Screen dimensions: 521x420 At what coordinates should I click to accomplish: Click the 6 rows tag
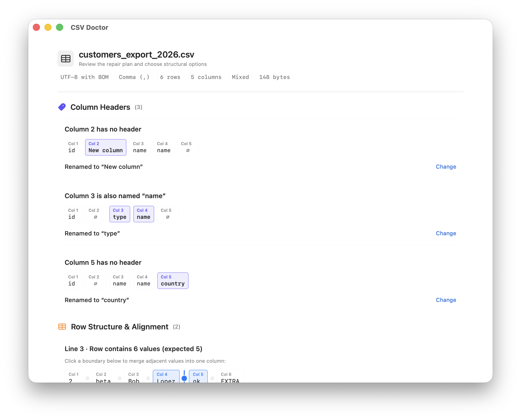tap(170, 77)
